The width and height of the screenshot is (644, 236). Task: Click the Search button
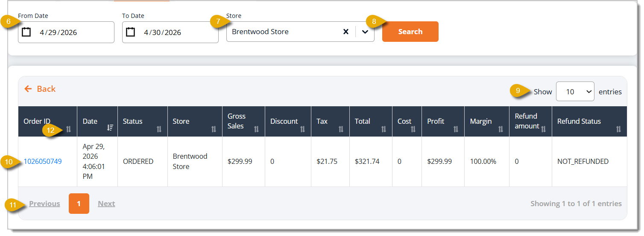click(x=410, y=32)
